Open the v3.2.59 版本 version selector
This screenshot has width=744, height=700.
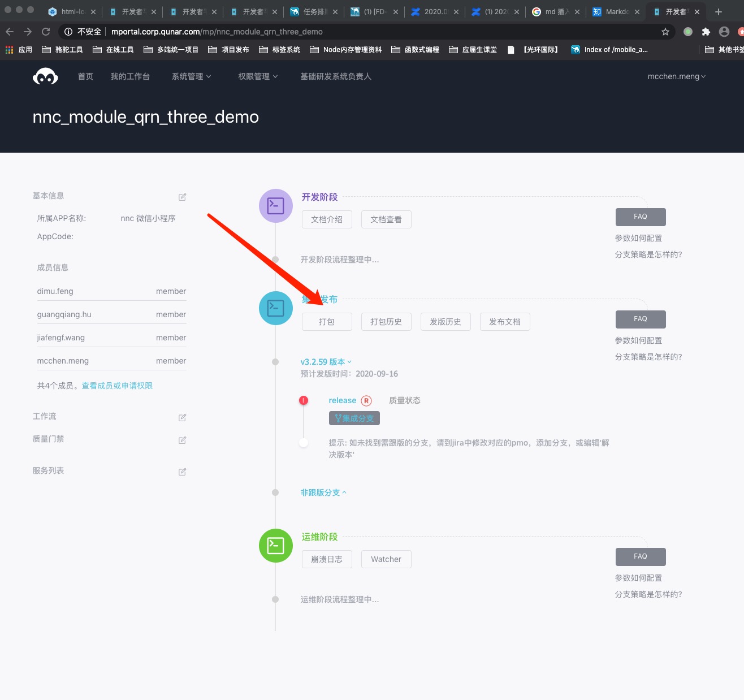(326, 362)
